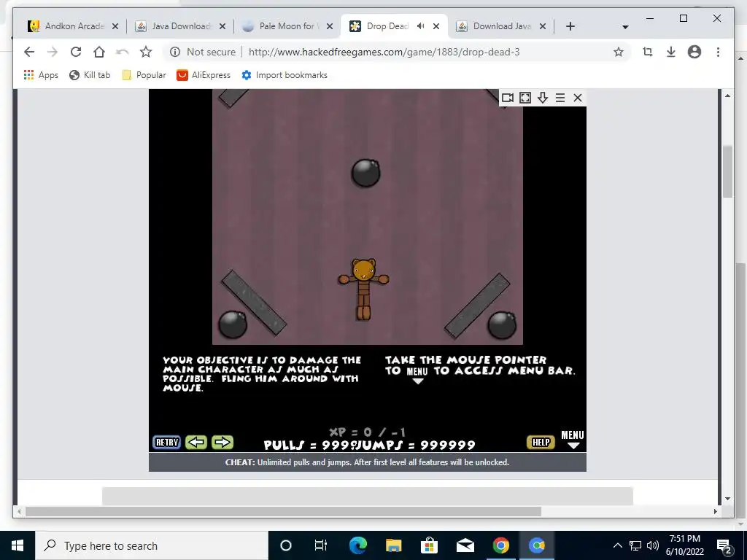Go to browser home page
This screenshot has width=747, height=560.
point(99,52)
